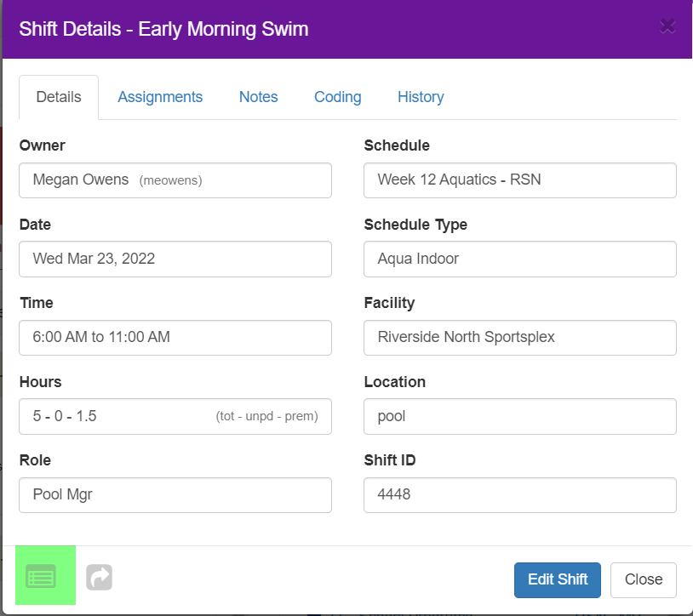Click the Schedule field Week 12 Aquatics - RSN
693x616 pixels.
(520, 180)
